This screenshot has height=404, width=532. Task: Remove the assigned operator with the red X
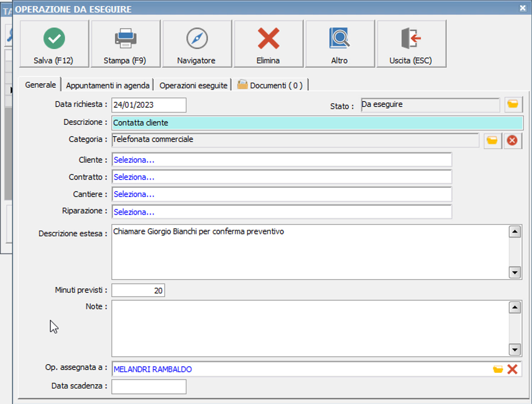pos(512,369)
